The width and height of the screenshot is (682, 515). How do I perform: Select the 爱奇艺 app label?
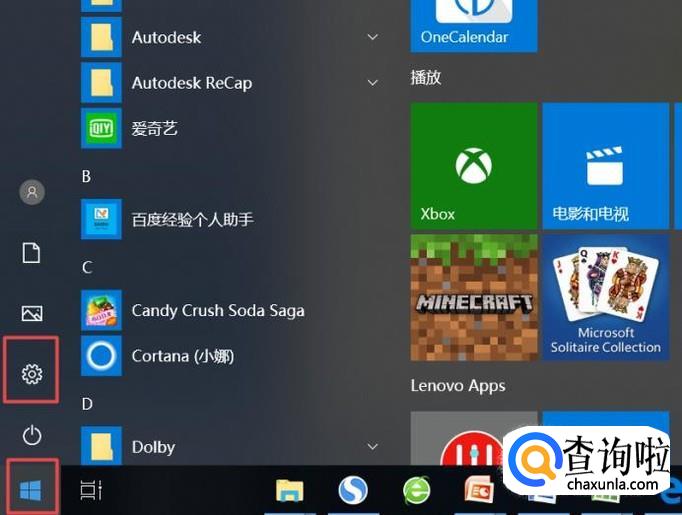(x=155, y=128)
